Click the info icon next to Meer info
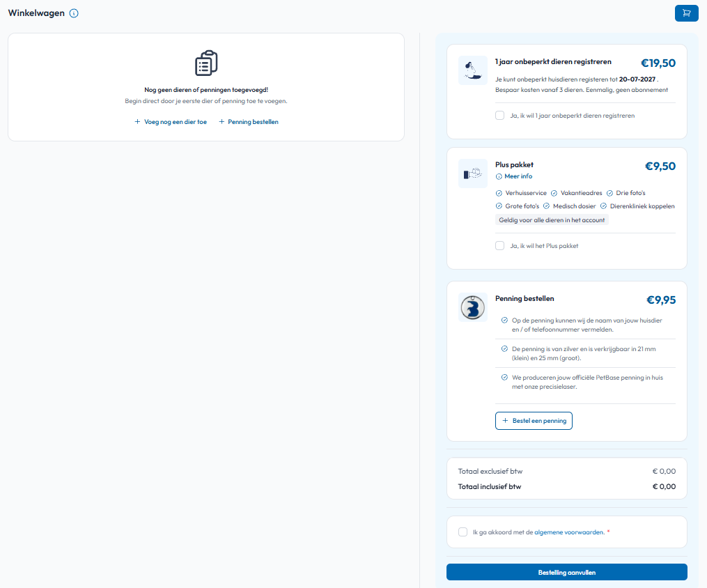The height and width of the screenshot is (588, 707). click(499, 177)
